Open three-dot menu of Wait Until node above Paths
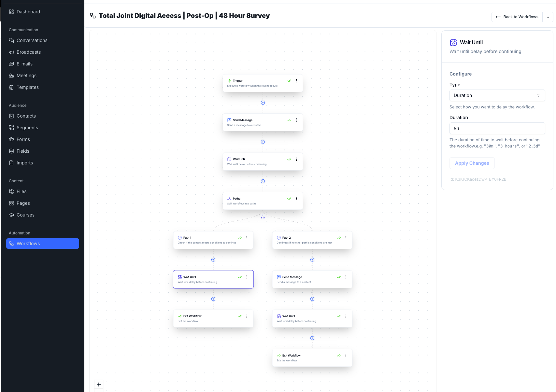Screen dimensions: 556x392 [296, 159]
